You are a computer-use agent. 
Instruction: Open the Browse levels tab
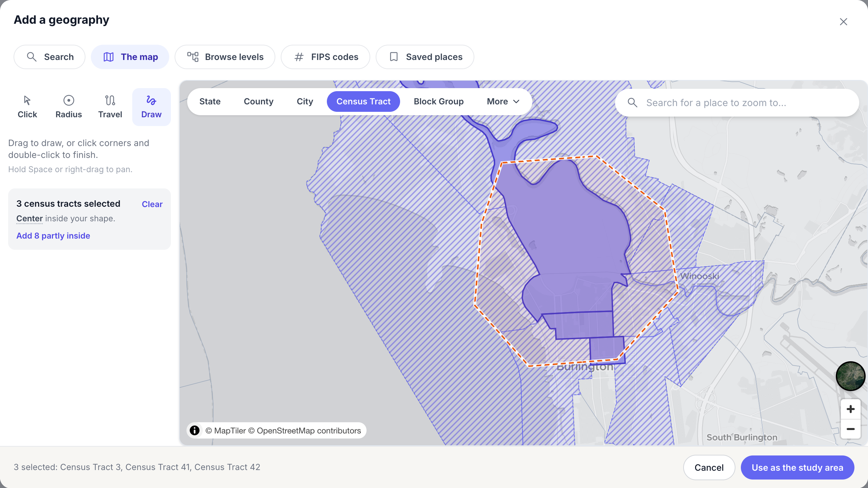(225, 57)
